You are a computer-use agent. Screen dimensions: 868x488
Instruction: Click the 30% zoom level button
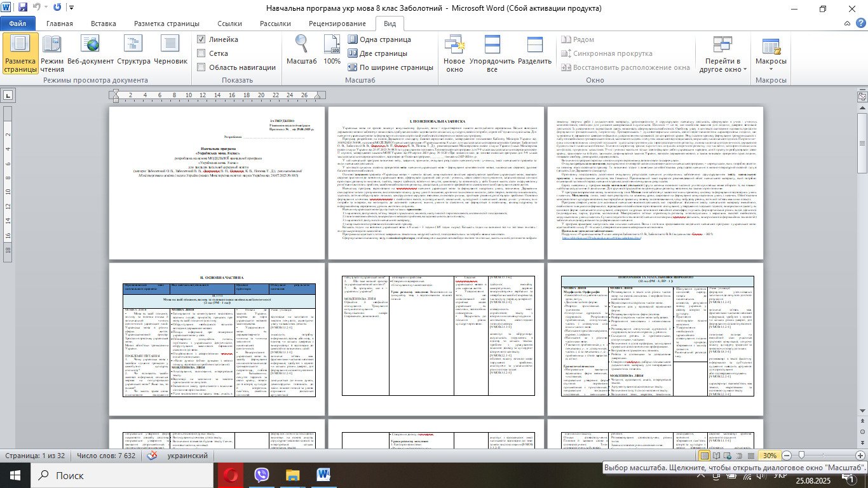point(770,456)
